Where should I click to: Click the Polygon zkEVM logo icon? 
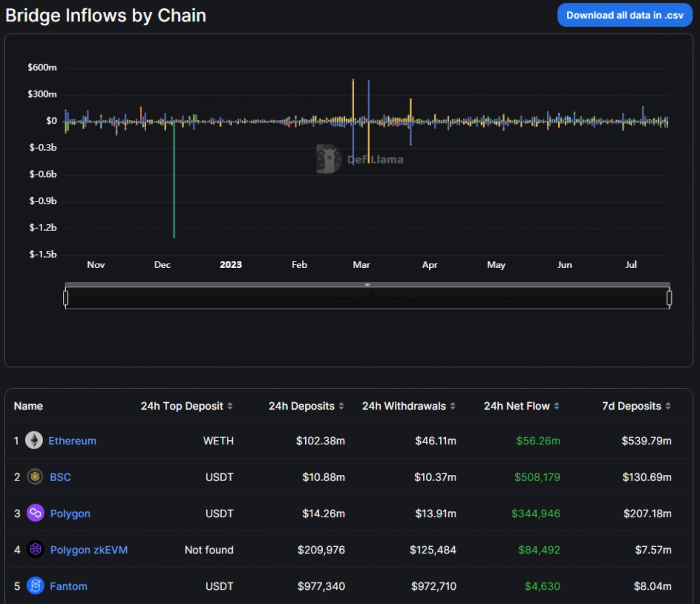tap(35, 550)
